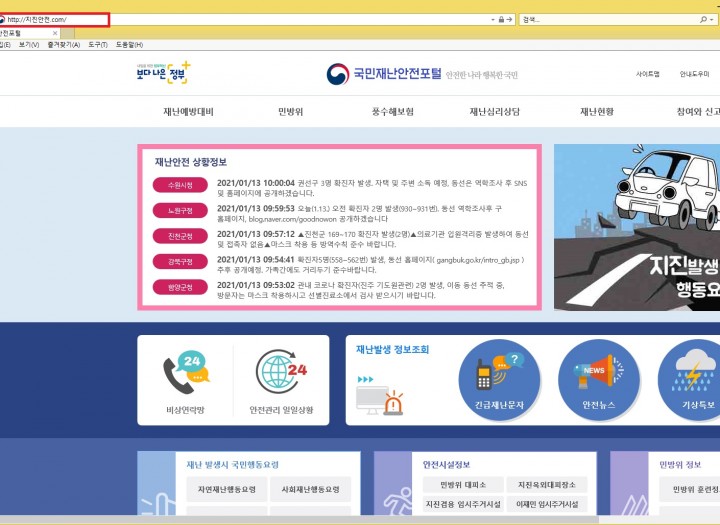Click the browser address bar URL field
720x525 pixels.
[250, 19]
